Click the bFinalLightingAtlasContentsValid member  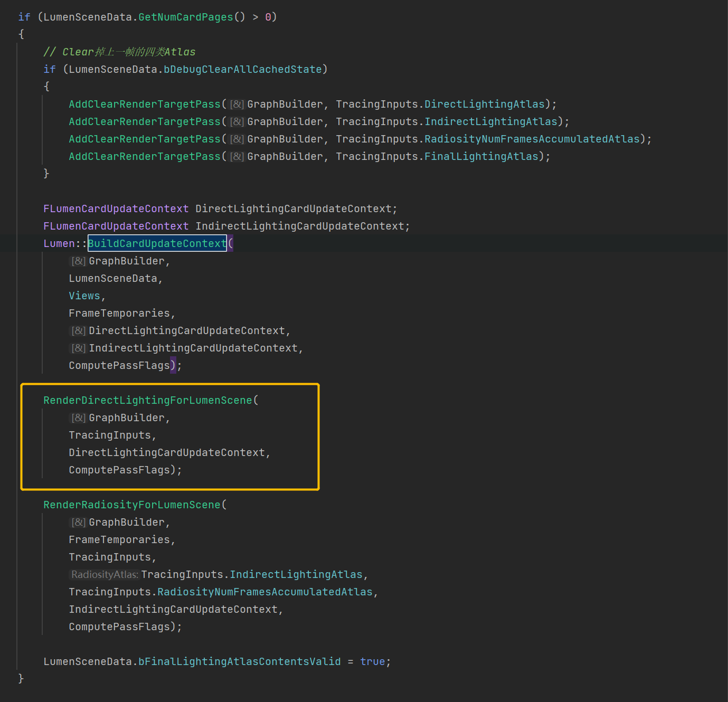click(239, 661)
